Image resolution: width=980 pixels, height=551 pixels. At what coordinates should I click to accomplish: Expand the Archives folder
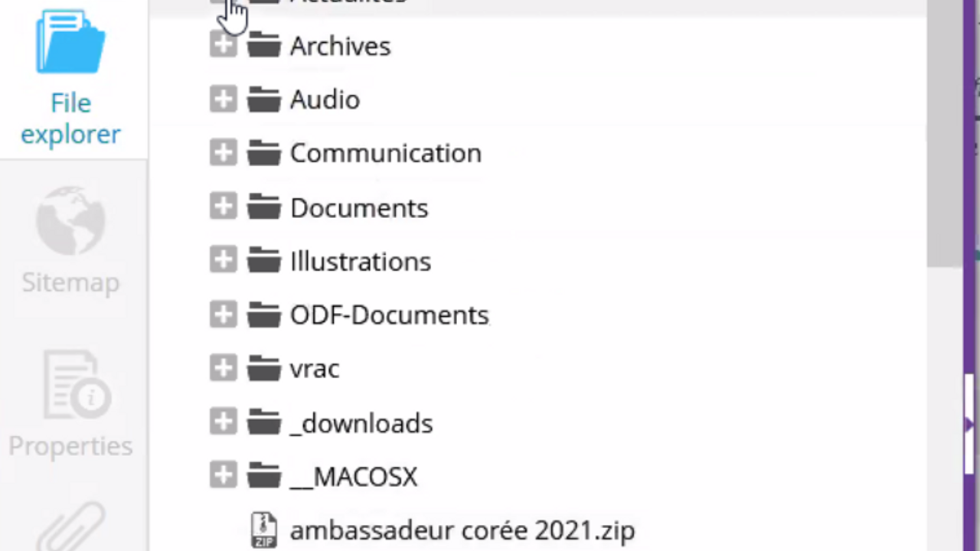[x=223, y=46]
